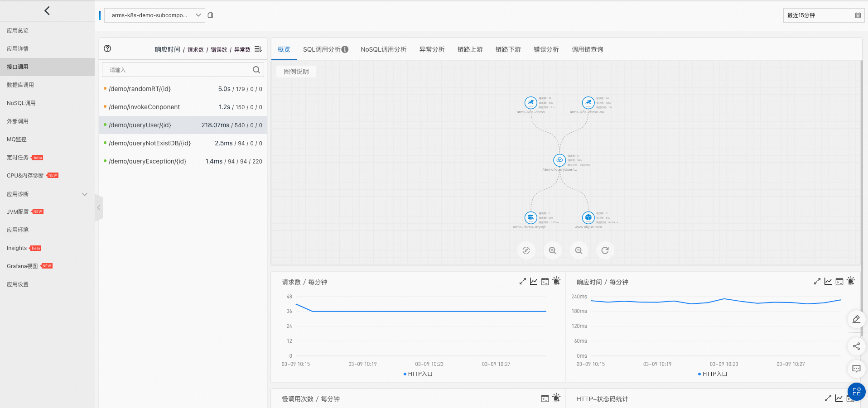The height and width of the screenshot is (408, 868).
Task: Open 应用总览 in the sidebar
Action: 47,31
